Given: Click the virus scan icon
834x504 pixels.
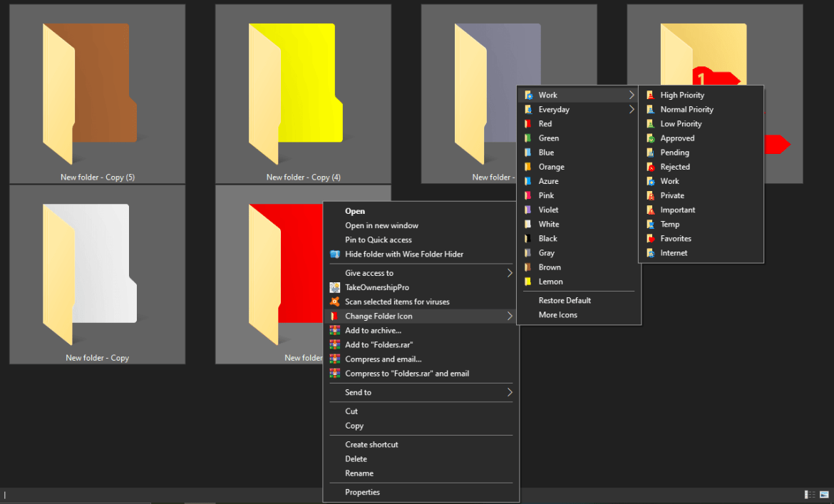Looking at the screenshot, I should [x=334, y=302].
